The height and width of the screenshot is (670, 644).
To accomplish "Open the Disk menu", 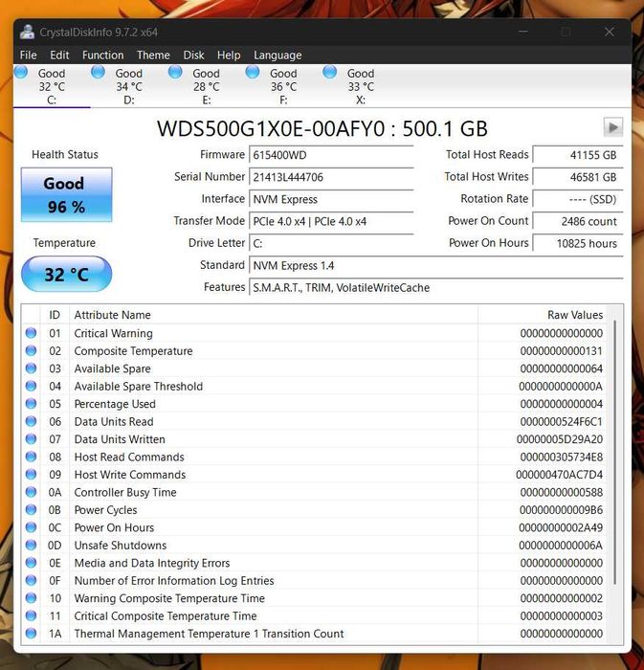I will [x=193, y=56].
